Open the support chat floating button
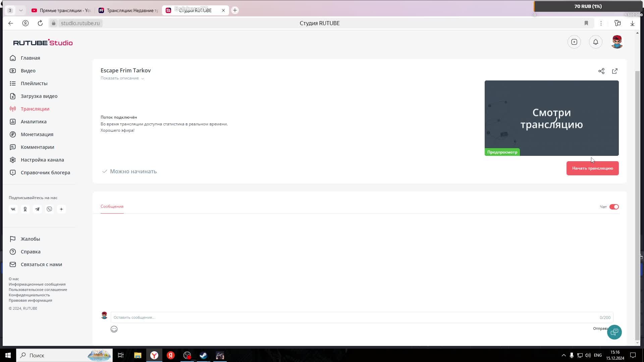Screen dimensions: 644x362 614,332
